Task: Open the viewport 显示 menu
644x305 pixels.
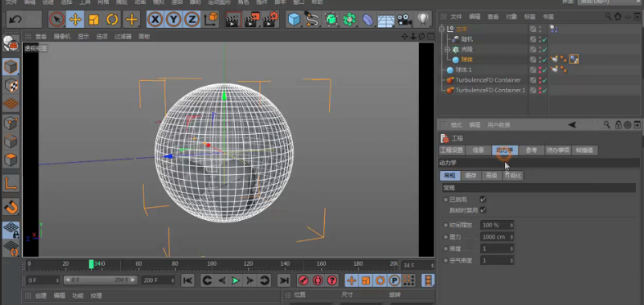Action: [83, 37]
